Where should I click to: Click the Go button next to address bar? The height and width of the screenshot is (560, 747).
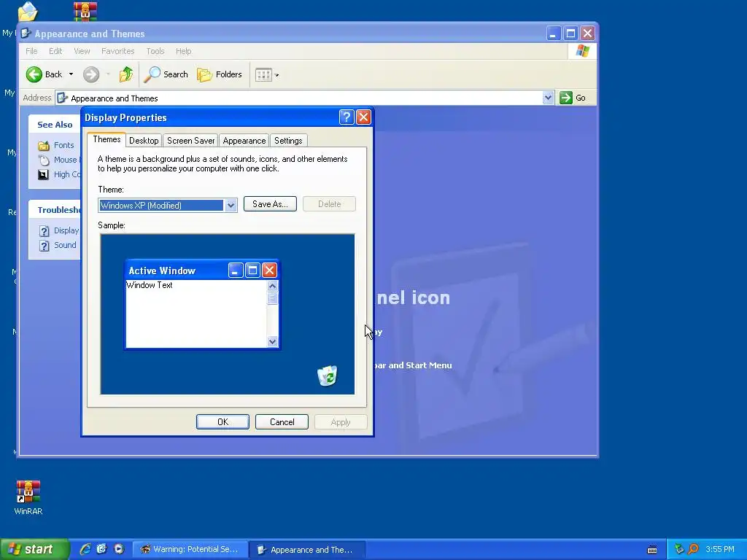[572, 98]
